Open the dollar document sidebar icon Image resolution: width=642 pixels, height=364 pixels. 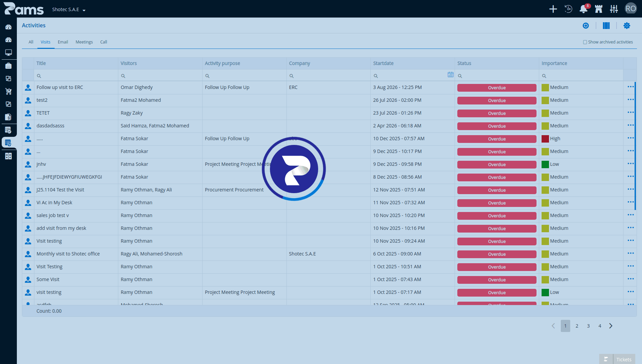(x=8, y=117)
